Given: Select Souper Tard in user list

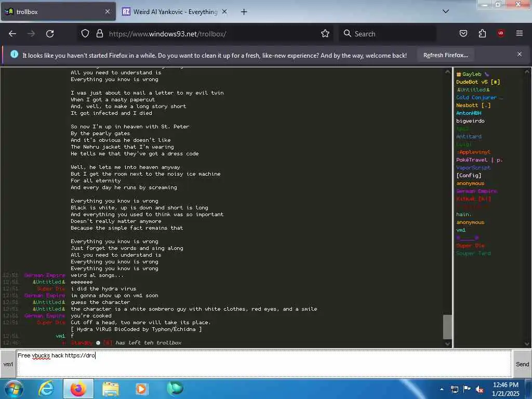Looking at the screenshot, I should (x=473, y=254).
